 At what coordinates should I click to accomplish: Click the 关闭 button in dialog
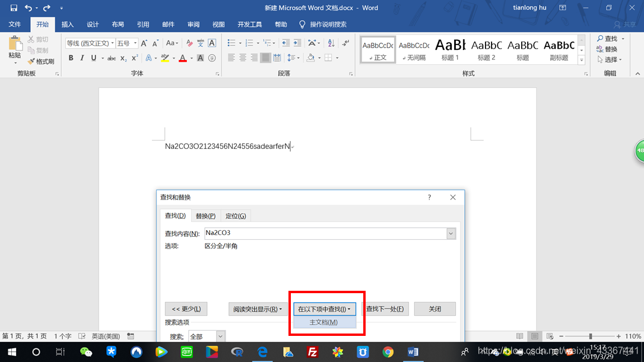[435, 309]
